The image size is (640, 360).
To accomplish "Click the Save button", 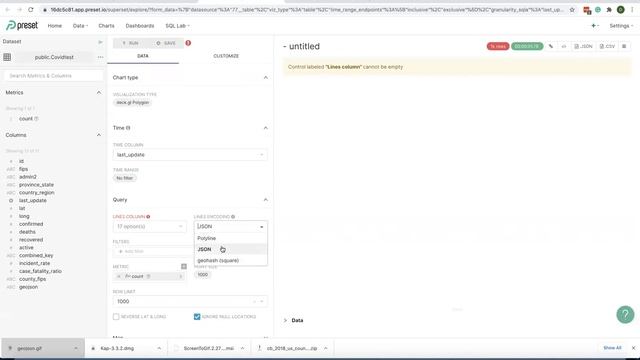I will pyautogui.click(x=166, y=43).
